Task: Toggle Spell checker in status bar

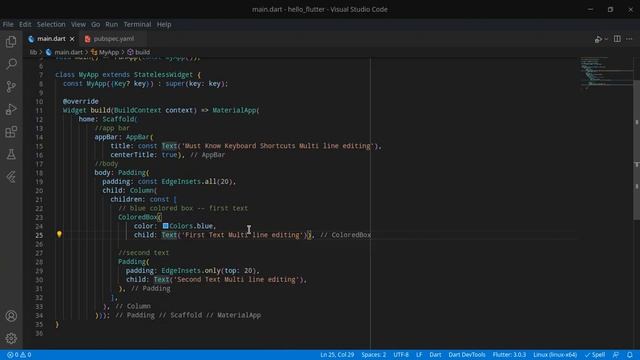Action: click(595, 355)
